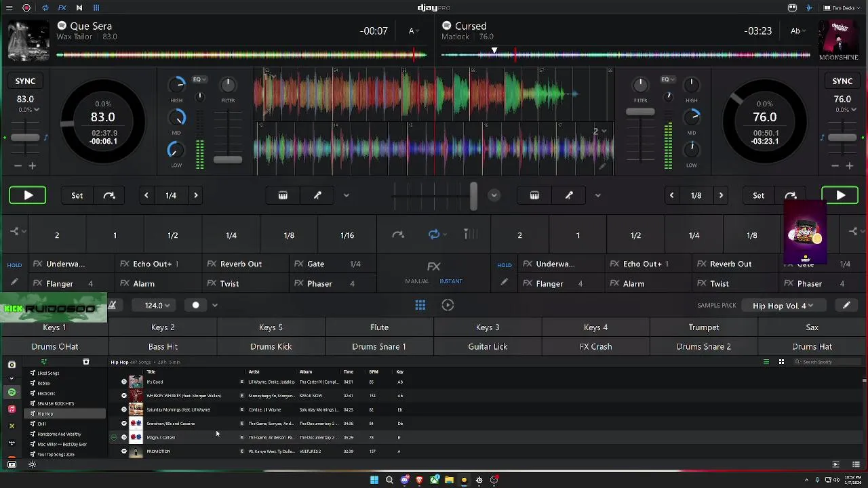Switch library to grid view
The height and width of the screenshot is (488, 868).
(781, 362)
